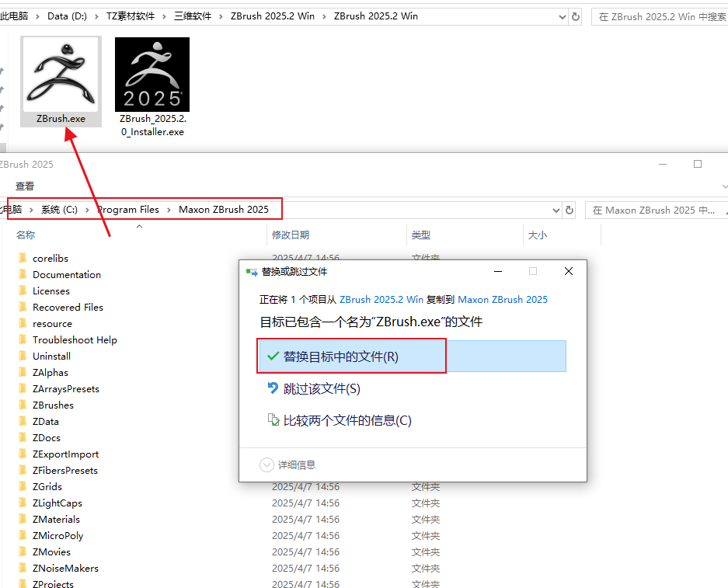Expand chevron after TZ素材软件 in address bar

[x=165, y=17]
